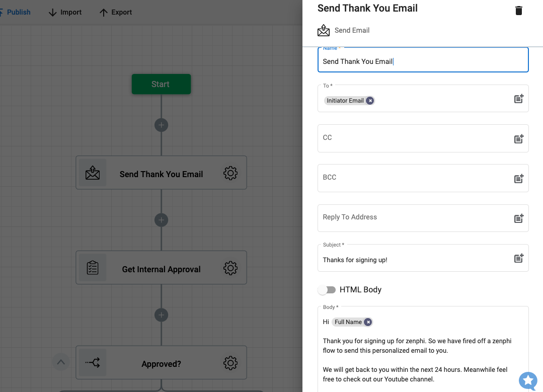
Task: Toggle the HTML Body switch
Action: pos(327,290)
